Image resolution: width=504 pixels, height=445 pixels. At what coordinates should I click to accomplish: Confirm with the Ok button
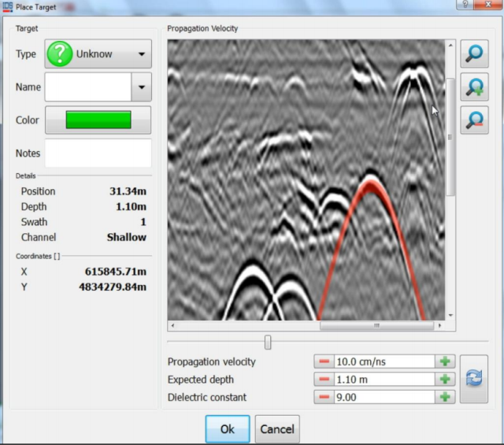pyautogui.click(x=228, y=429)
